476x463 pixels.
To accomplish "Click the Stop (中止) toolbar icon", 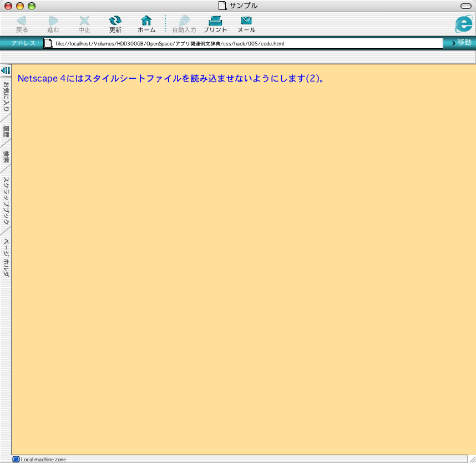I will [x=84, y=21].
